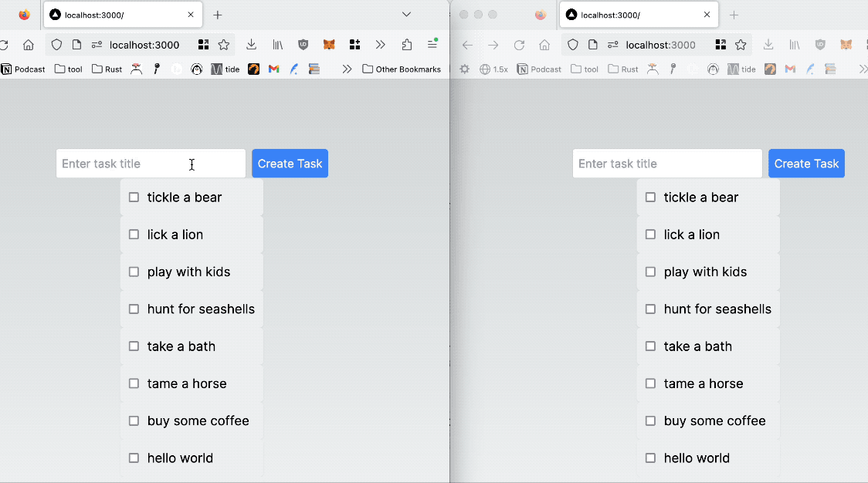
Task: Open 'Other Bookmarks' folder in left window
Action: tap(402, 69)
